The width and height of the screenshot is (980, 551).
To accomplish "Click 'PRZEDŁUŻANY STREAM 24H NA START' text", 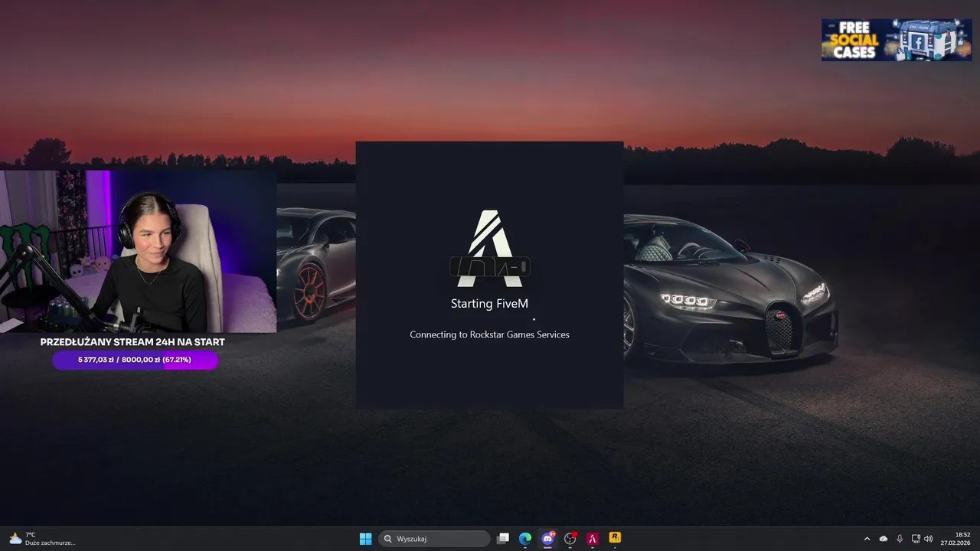I will (x=132, y=342).
